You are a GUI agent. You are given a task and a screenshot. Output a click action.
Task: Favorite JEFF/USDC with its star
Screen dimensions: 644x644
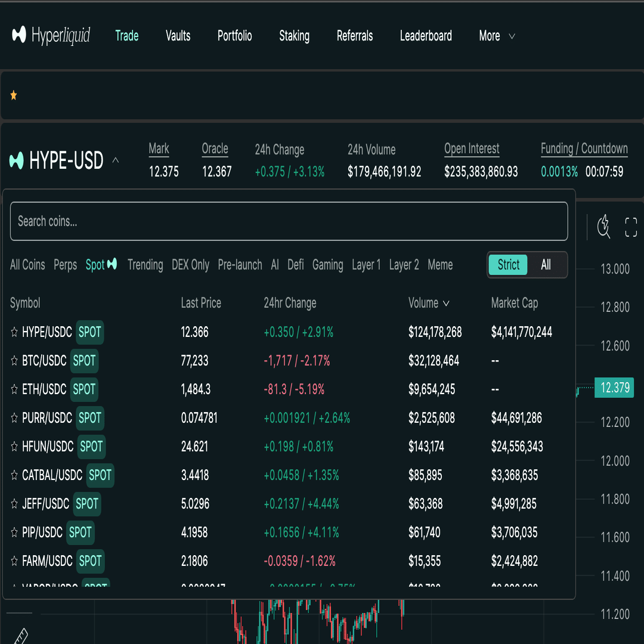click(x=14, y=503)
